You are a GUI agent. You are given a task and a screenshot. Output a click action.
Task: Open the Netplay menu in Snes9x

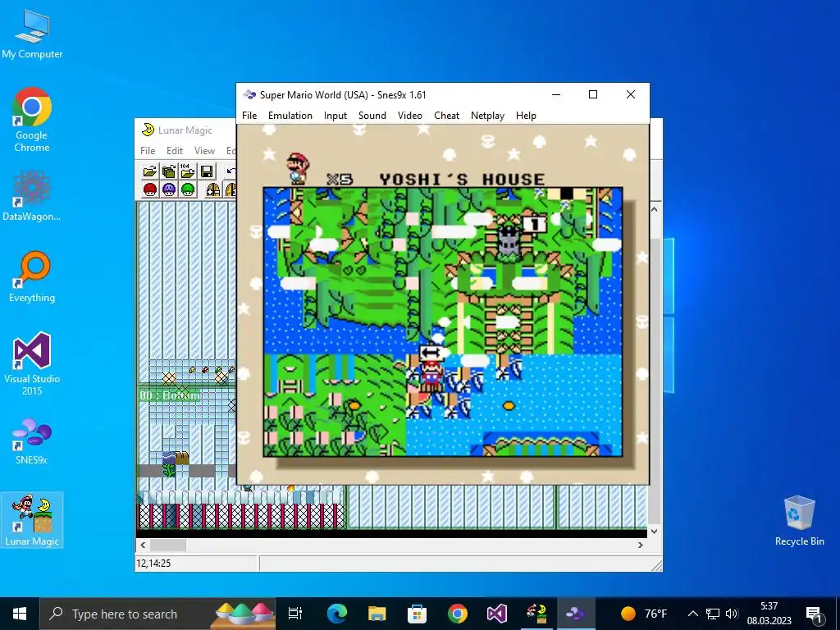coord(487,116)
